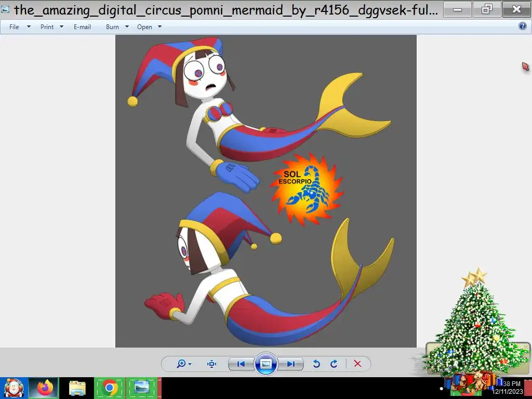
Task: Click the displayed Pomni mermaid image
Action: [x=265, y=191]
